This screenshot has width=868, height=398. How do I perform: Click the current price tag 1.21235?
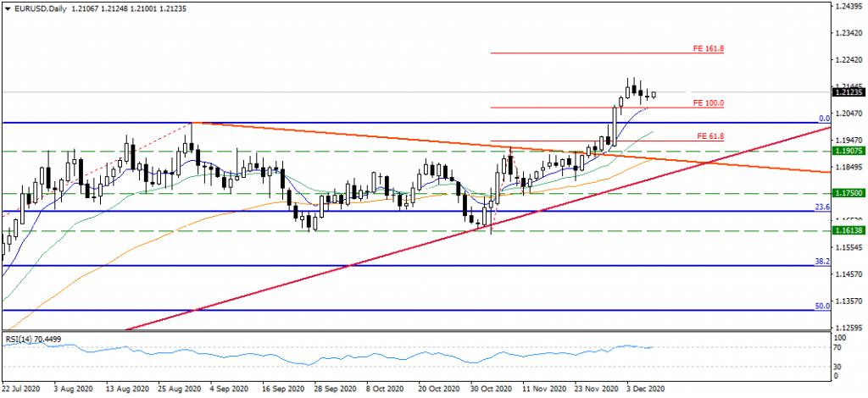849,93
